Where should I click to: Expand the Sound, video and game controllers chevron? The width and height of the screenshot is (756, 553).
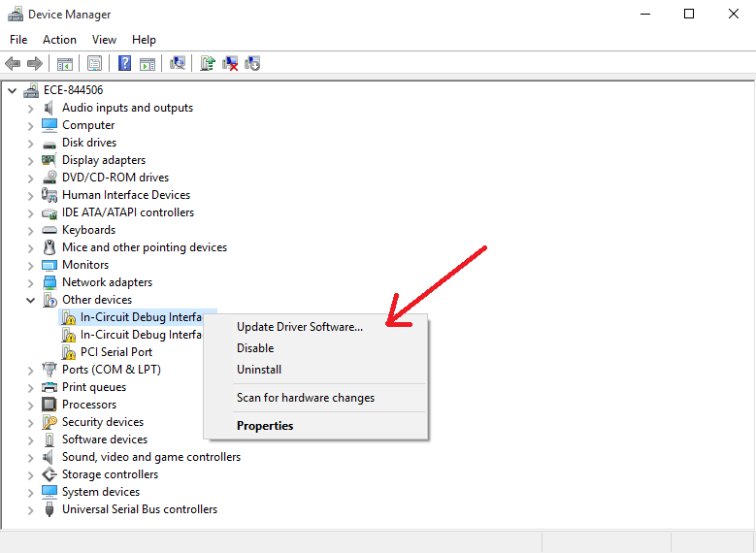pyautogui.click(x=30, y=458)
